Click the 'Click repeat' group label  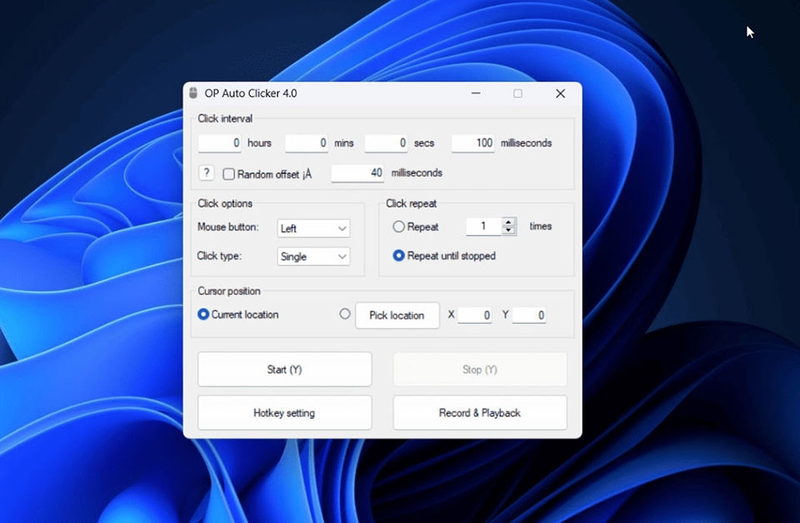click(411, 203)
